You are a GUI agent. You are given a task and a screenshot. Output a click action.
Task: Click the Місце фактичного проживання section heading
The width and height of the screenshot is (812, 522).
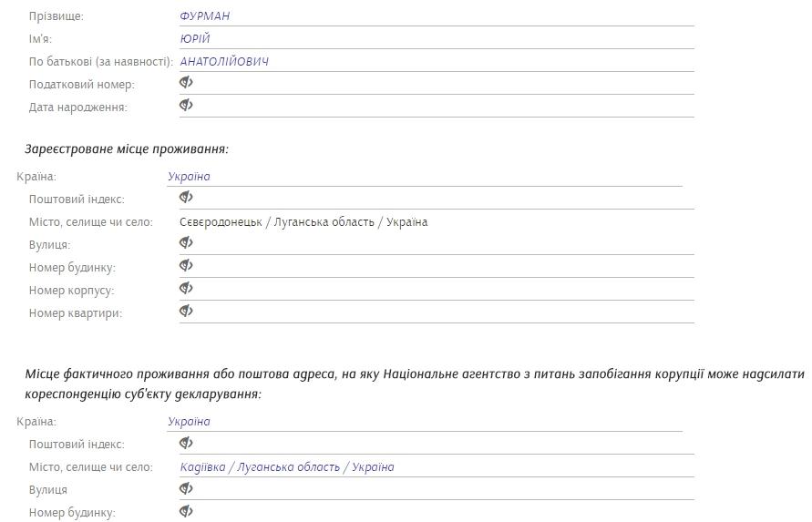click(x=415, y=374)
